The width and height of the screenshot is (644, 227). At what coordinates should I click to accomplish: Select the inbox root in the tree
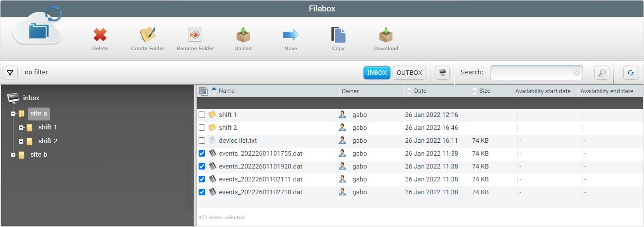31,98
